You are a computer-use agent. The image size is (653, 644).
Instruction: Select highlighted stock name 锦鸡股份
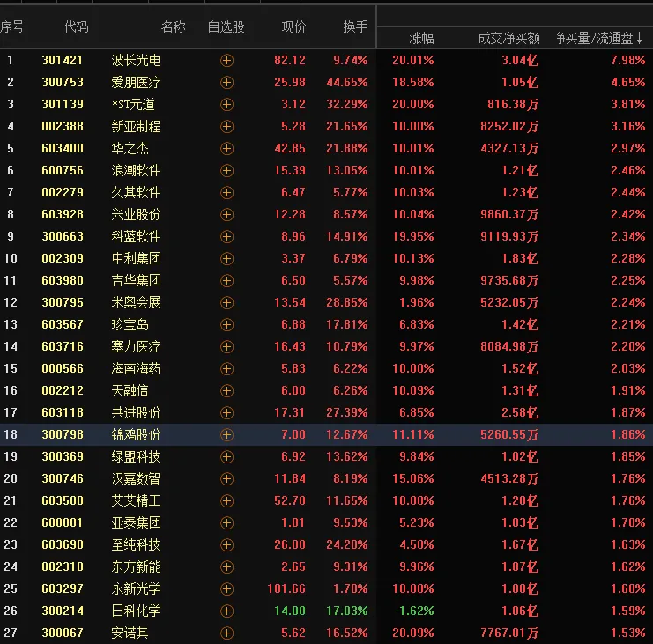[x=136, y=434]
